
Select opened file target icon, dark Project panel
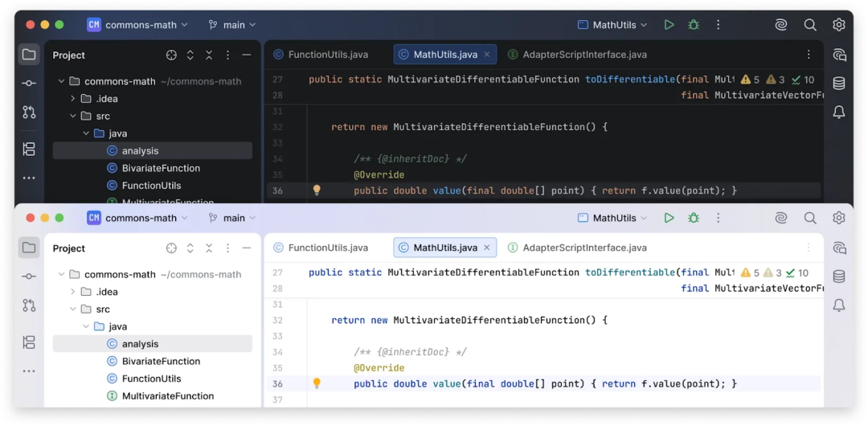[172, 55]
